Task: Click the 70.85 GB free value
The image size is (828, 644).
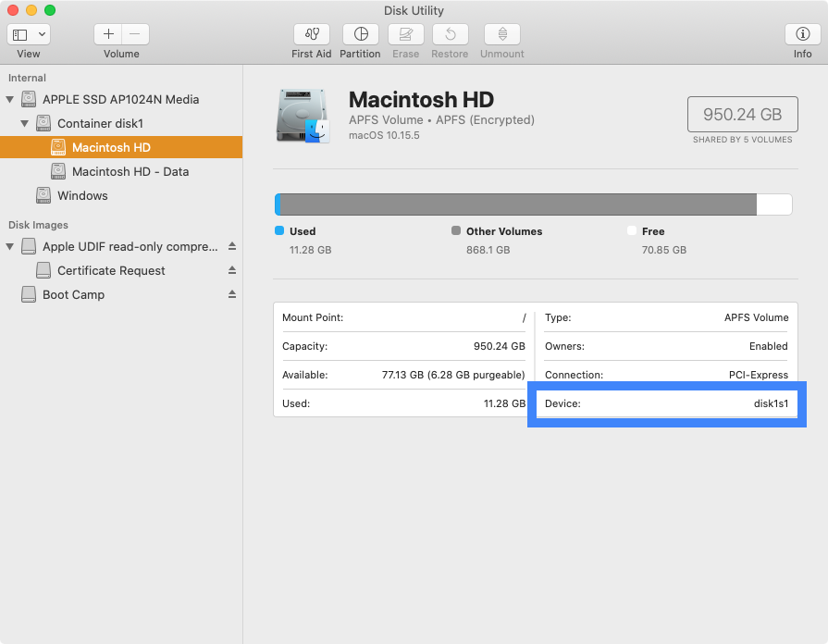Action: pos(663,250)
